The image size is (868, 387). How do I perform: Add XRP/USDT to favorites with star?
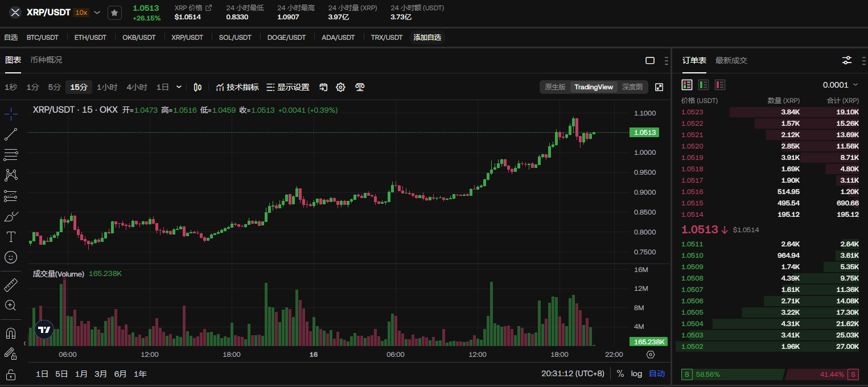tap(114, 13)
